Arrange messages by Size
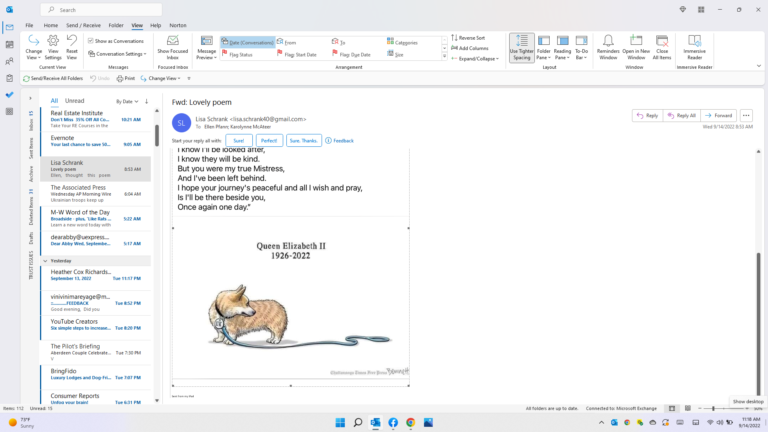The image size is (768, 432). [395, 54]
